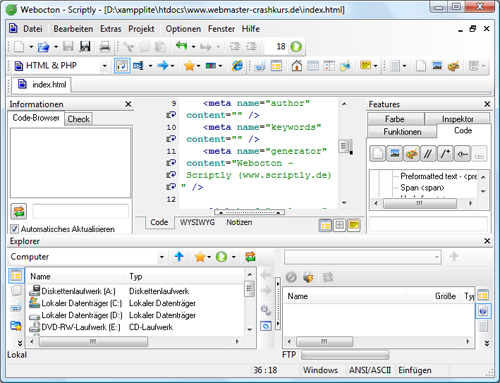Open the undo history dropdown arrow
The image size is (500, 383).
click(x=193, y=47)
